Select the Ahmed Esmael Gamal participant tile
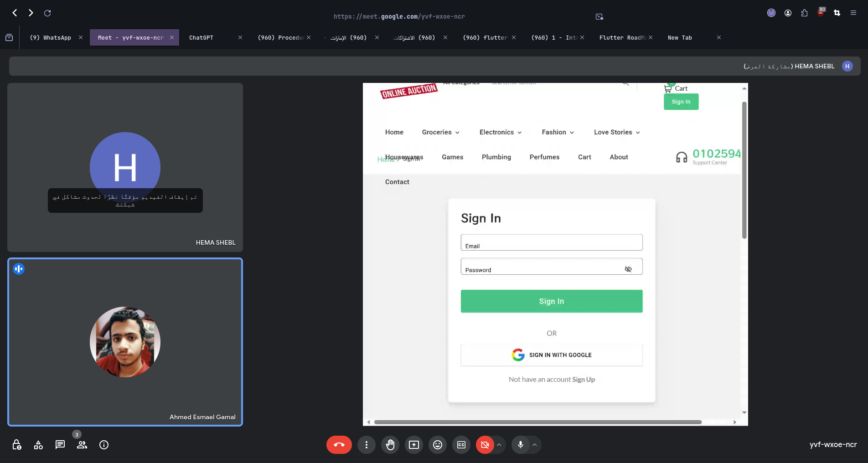This screenshot has height=463, width=868. click(125, 342)
